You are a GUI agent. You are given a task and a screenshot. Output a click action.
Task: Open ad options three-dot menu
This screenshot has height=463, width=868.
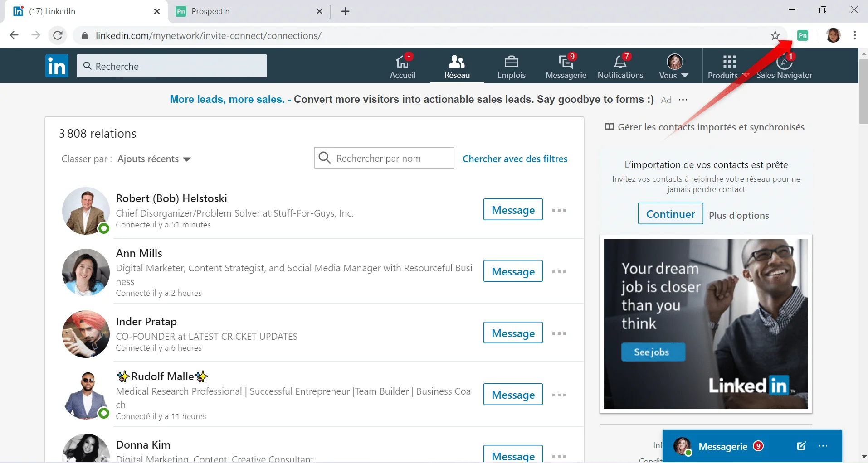(683, 100)
